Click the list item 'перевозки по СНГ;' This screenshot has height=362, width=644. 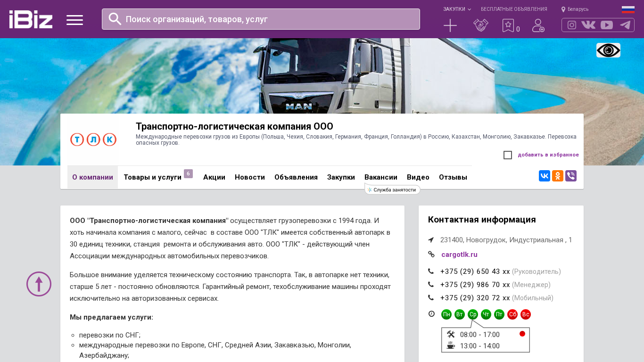coord(110,335)
